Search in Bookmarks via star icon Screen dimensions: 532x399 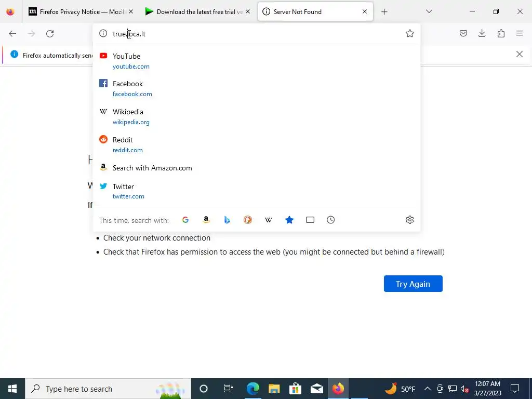point(289,220)
